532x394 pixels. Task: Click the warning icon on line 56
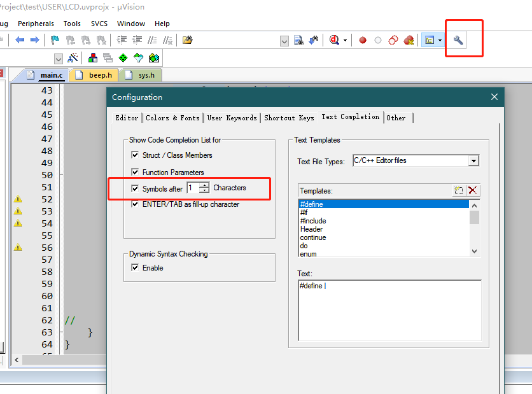tap(18, 248)
